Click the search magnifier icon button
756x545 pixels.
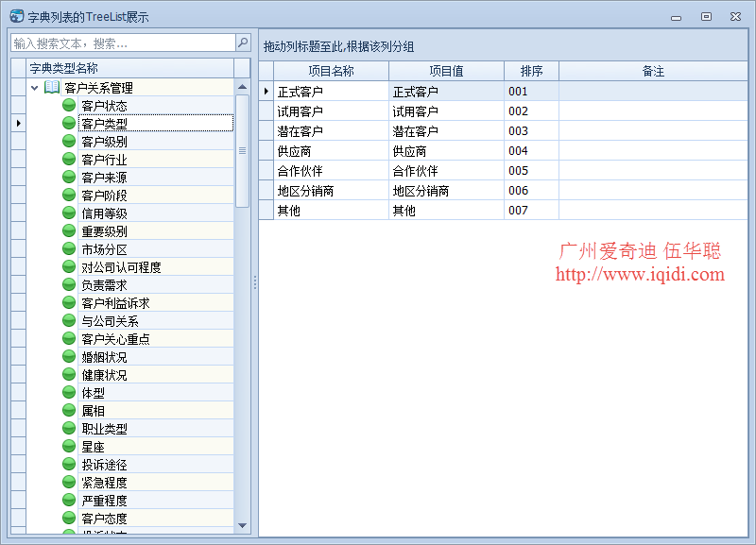(243, 43)
